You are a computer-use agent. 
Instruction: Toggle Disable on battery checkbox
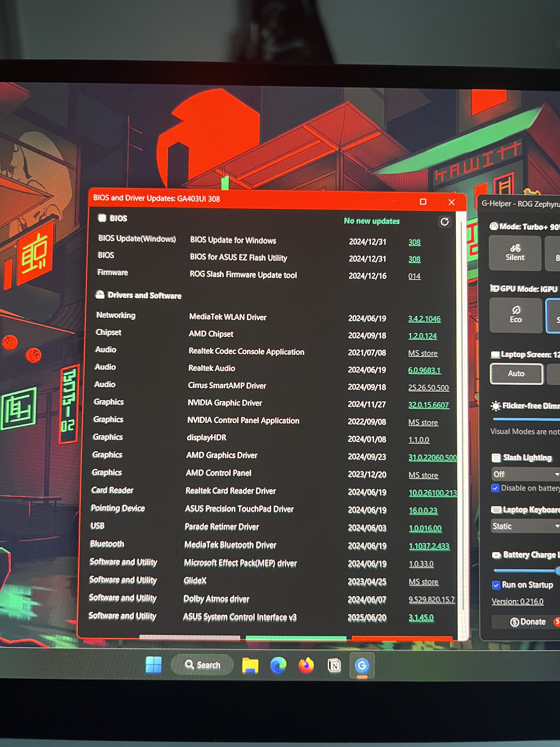(495, 488)
